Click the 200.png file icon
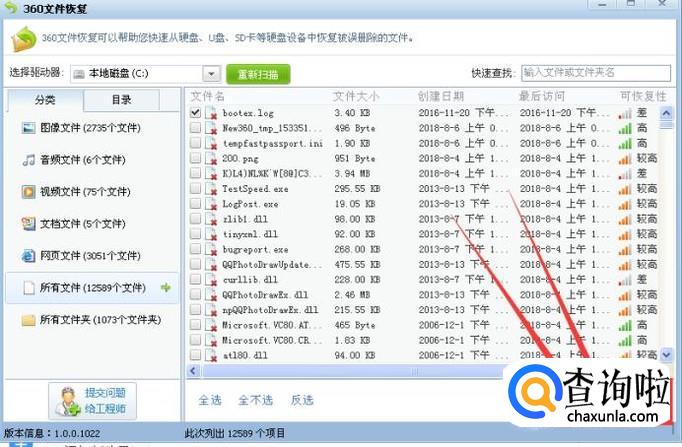 (x=211, y=158)
